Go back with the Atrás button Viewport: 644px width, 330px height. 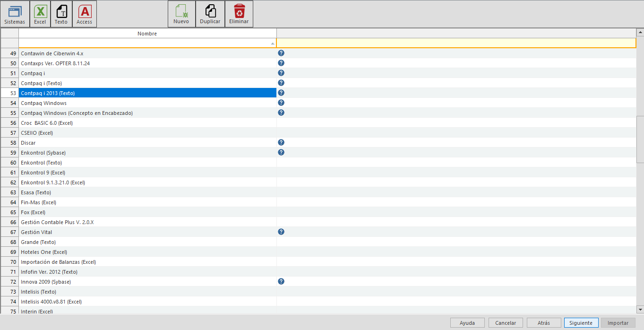(x=544, y=323)
